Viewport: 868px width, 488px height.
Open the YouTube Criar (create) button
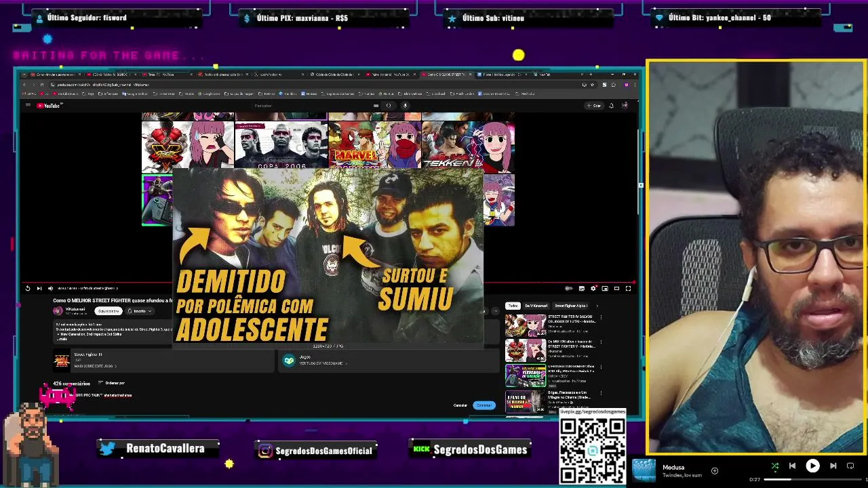[x=593, y=106]
